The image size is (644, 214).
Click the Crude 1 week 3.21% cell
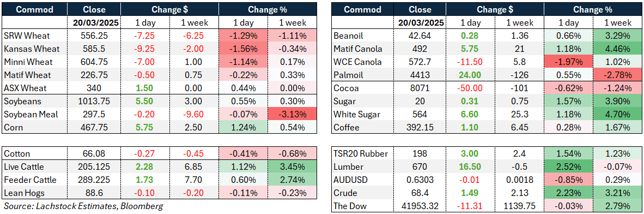click(617, 193)
